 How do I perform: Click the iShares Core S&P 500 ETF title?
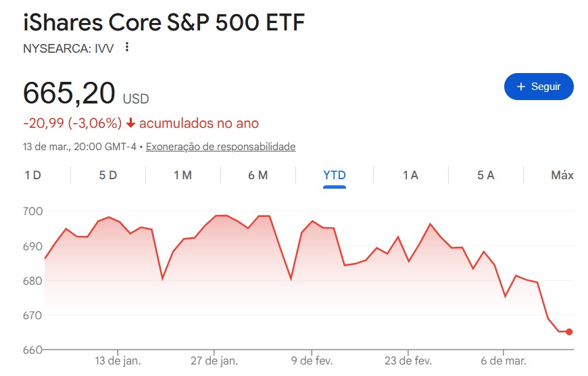164,22
